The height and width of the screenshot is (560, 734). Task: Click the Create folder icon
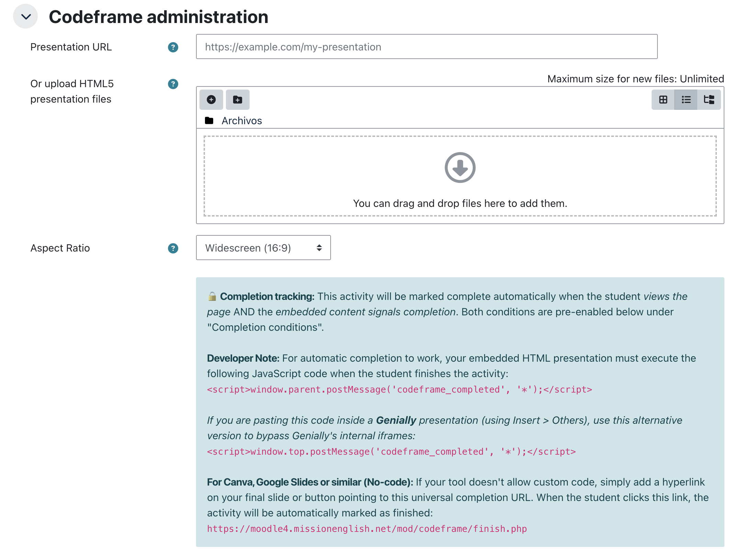[238, 100]
